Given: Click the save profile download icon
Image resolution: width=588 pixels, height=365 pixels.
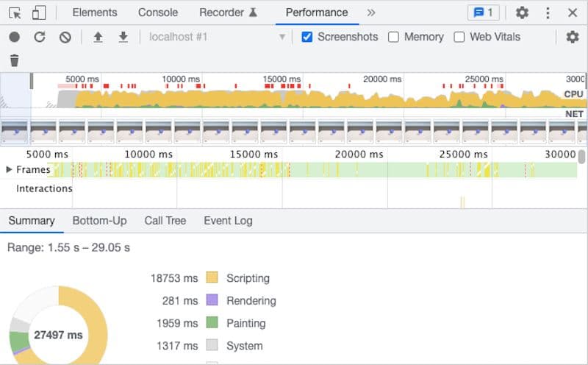Looking at the screenshot, I should point(123,37).
